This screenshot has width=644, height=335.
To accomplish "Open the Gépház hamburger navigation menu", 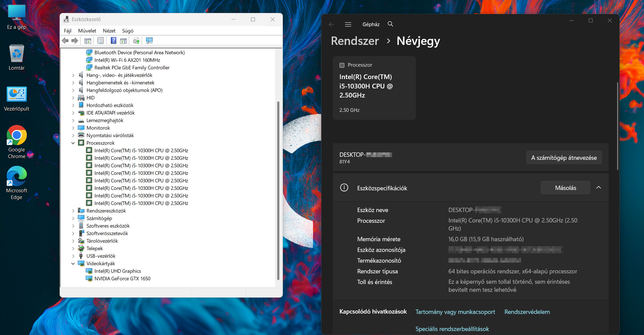I will (x=348, y=24).
